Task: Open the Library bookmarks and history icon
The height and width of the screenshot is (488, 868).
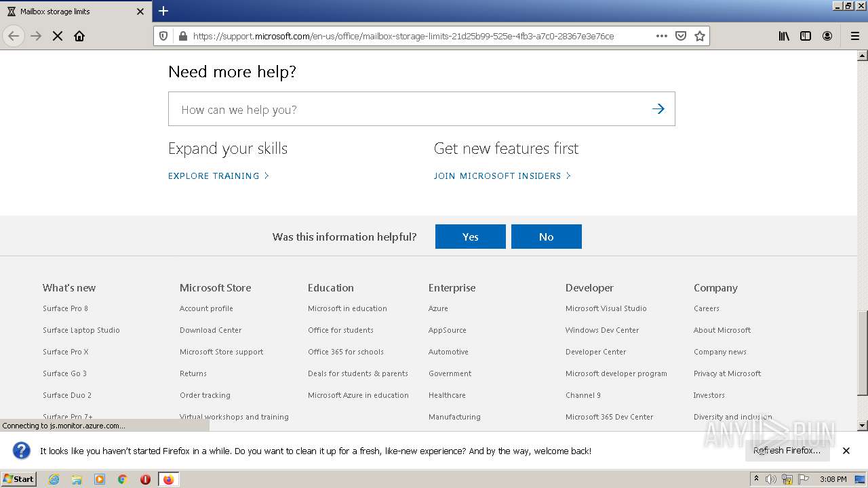Action: [x=784, y=36]
